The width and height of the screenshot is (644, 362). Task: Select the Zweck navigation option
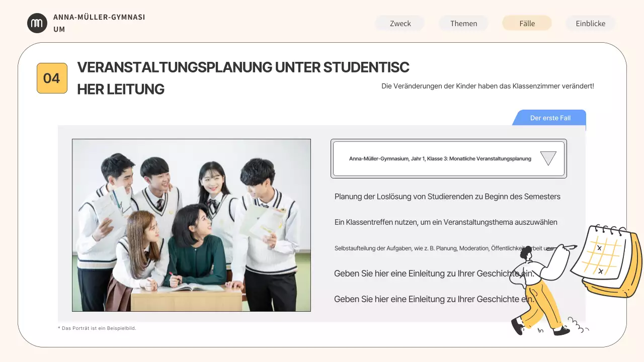point(399,23)
